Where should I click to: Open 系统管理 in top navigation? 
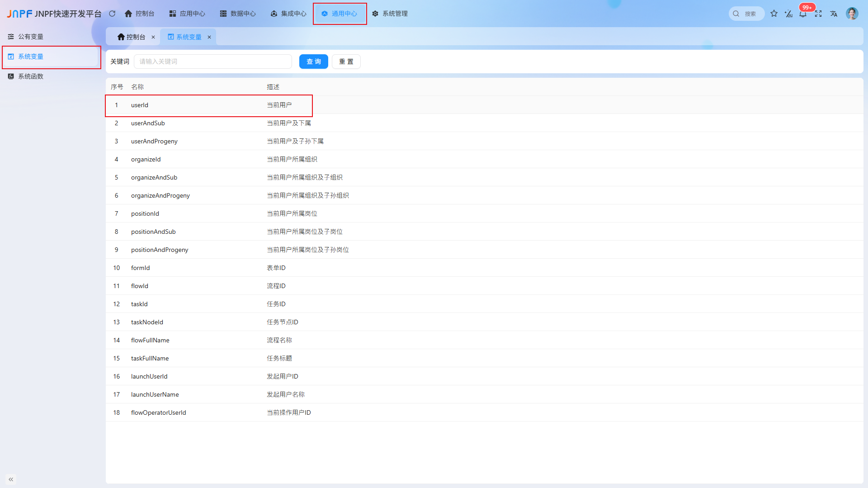(390, 14)
